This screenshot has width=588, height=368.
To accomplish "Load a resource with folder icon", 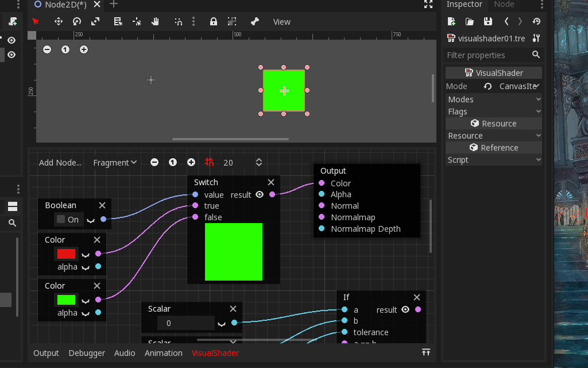I will (470, 21).
